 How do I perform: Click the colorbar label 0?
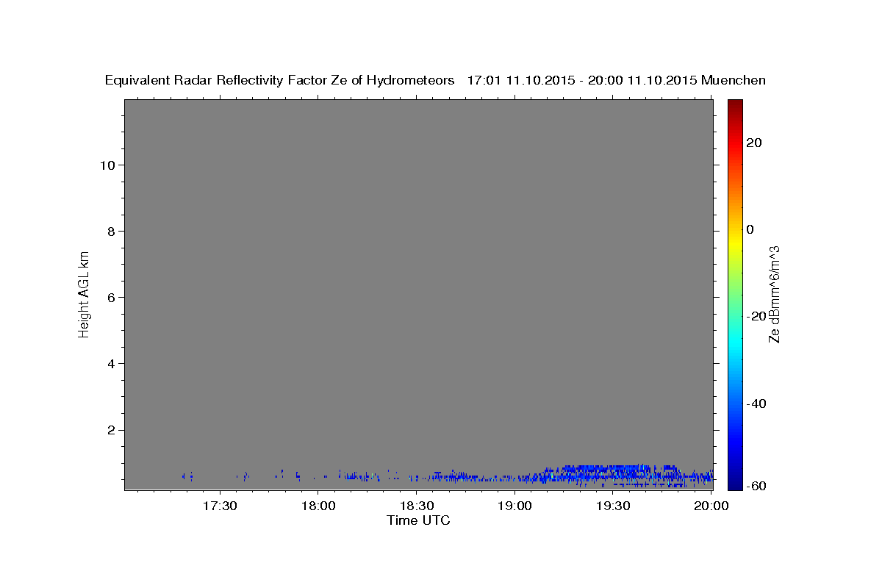pyautogui.click(x=750, y=229)
